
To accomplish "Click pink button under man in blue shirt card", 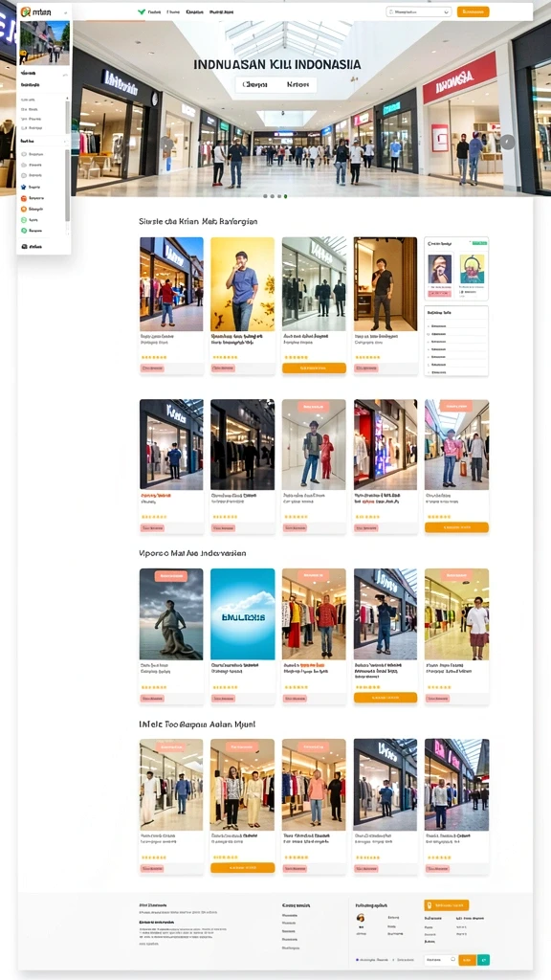I will (224, 368).
